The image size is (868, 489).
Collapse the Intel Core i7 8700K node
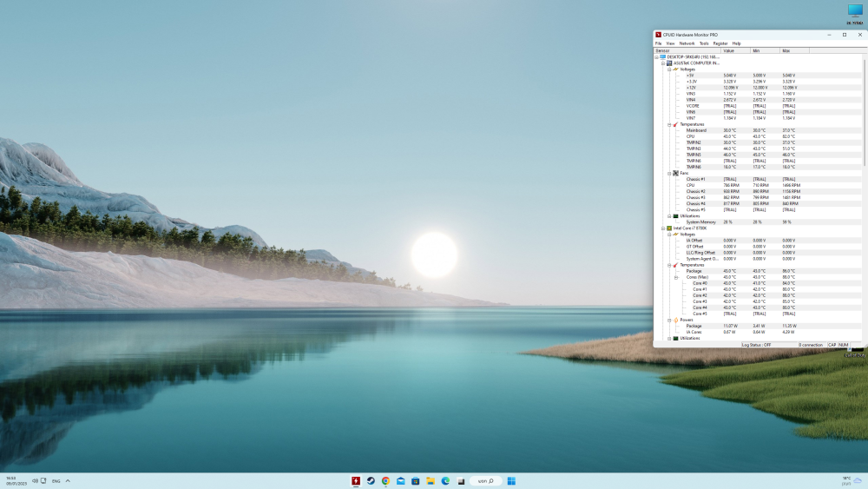tap(663, 228)
